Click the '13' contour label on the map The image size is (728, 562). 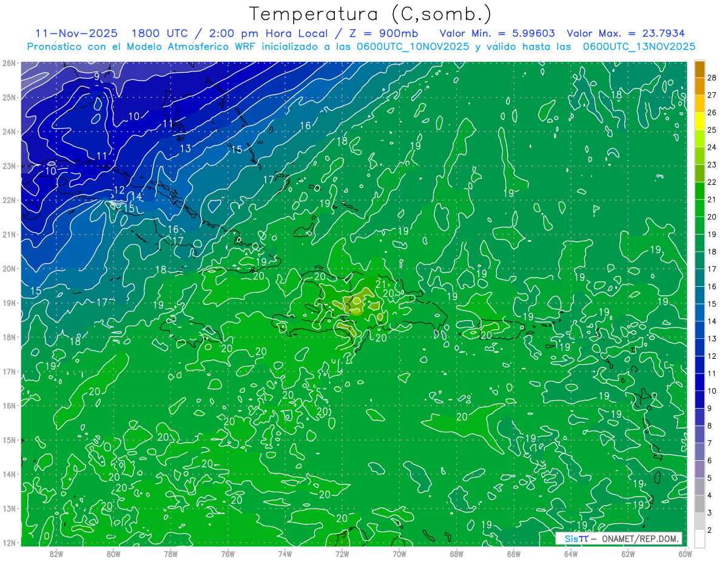click(185, 149)
